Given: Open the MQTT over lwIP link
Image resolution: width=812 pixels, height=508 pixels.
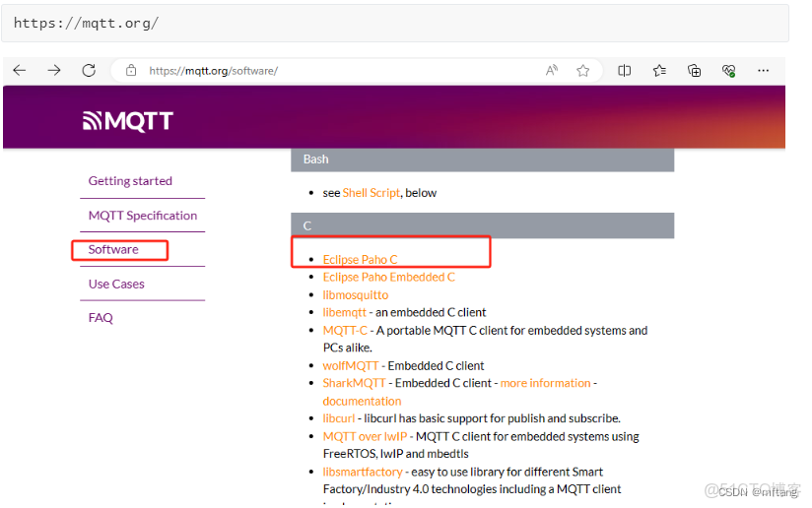Looking at the screenshot, I should tap(365, 436).
